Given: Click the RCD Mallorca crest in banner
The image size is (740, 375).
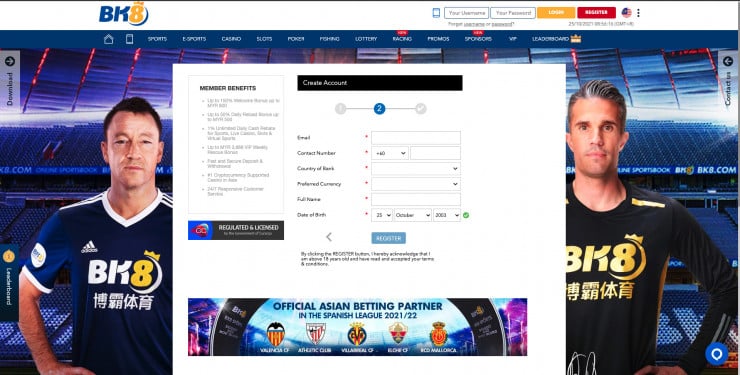Looking at the screenshot, I should tap(438, 334).
